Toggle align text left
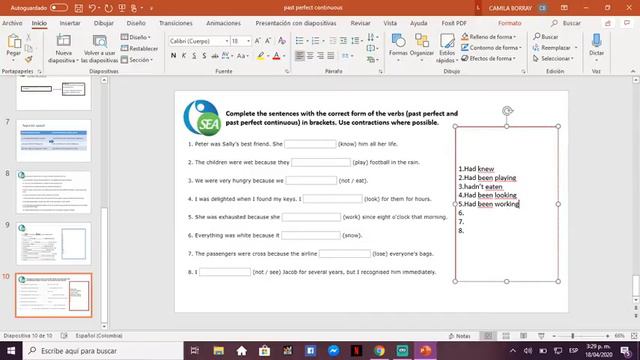640x360 pixels. pos(300,56)
